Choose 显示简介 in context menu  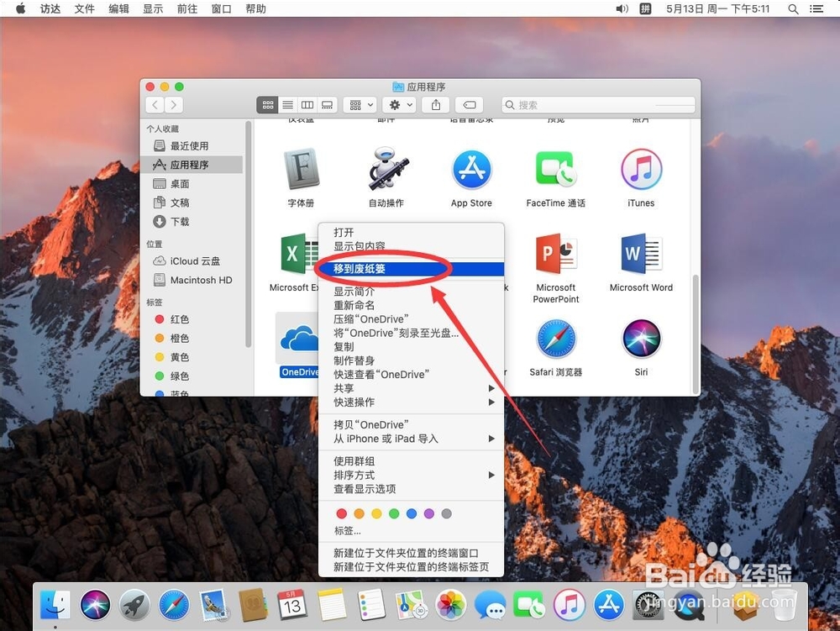pos(411,292)
